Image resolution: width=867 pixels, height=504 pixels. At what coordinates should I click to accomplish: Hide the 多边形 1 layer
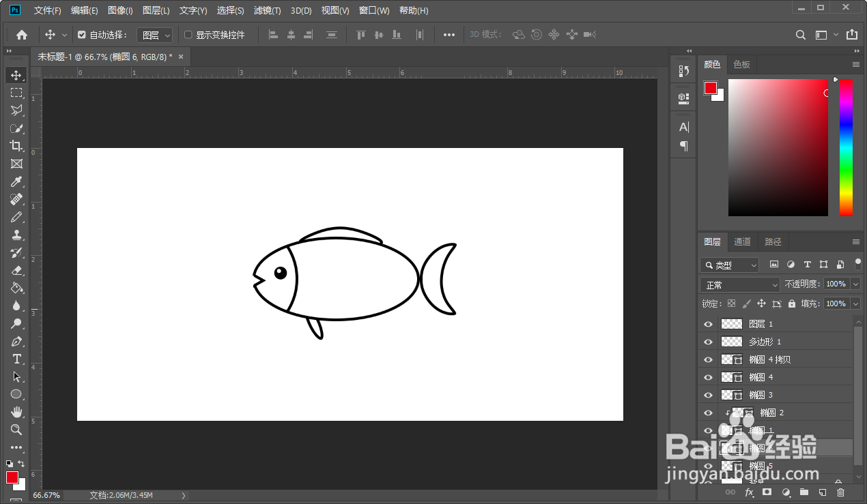point(708,341)
